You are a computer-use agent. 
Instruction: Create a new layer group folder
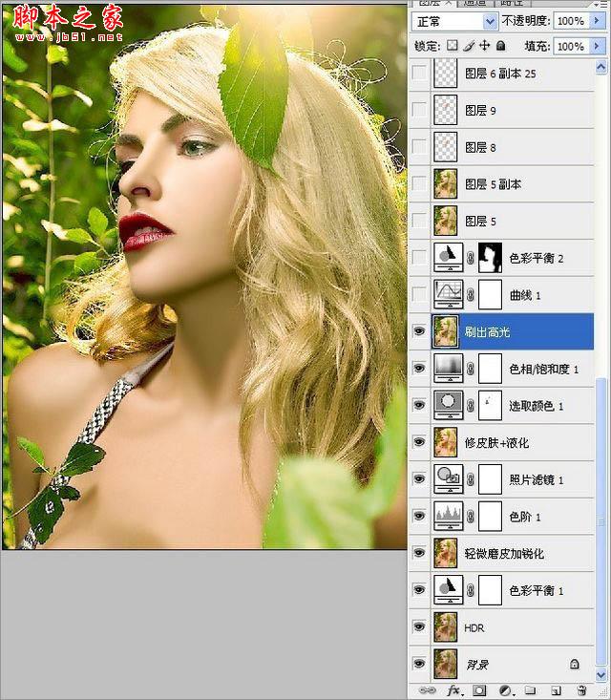[x=530, y=690]
